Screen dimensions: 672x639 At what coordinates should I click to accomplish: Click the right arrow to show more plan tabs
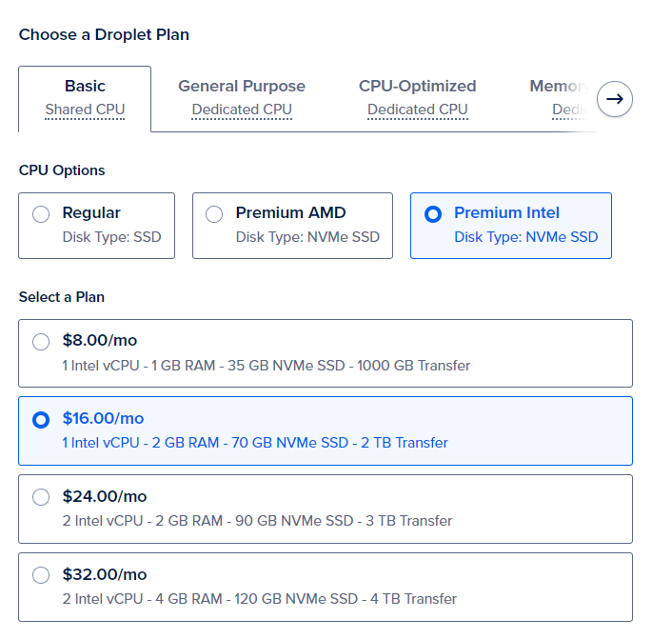tap(615, 99)
